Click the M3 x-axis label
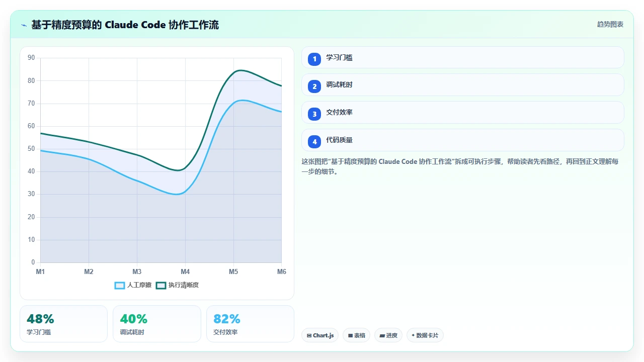This screenshot has height=362, width=644. tap(137, 272)
